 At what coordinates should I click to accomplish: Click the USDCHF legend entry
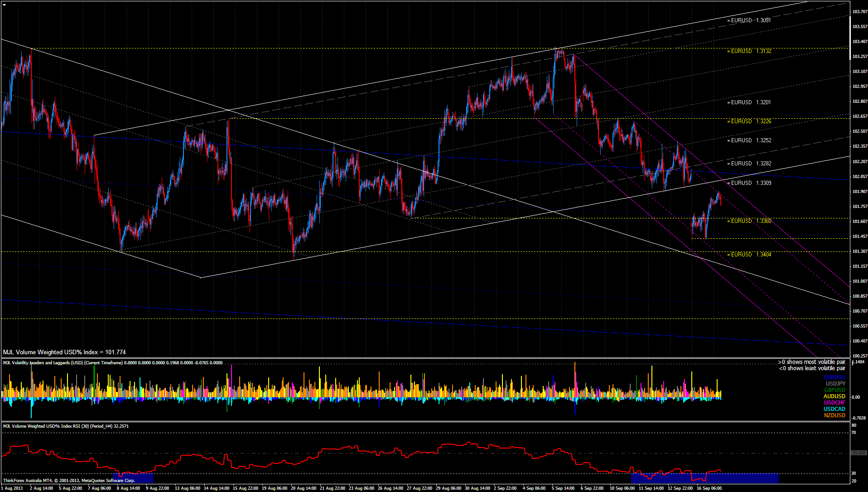pyautogui.click(x=834, y=403)
